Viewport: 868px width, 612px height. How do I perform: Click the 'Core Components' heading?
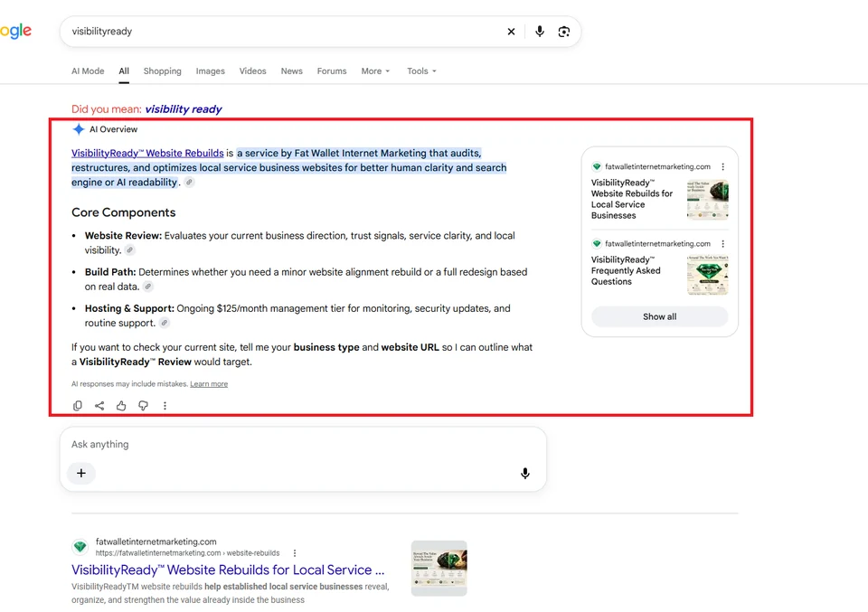pos(124,212)
